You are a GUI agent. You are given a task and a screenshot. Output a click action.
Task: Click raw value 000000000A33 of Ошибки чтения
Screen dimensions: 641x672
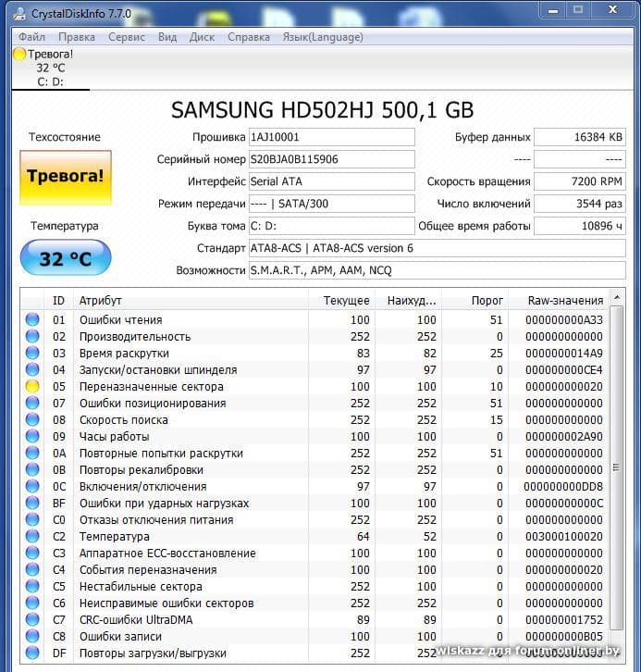[564, 319]
